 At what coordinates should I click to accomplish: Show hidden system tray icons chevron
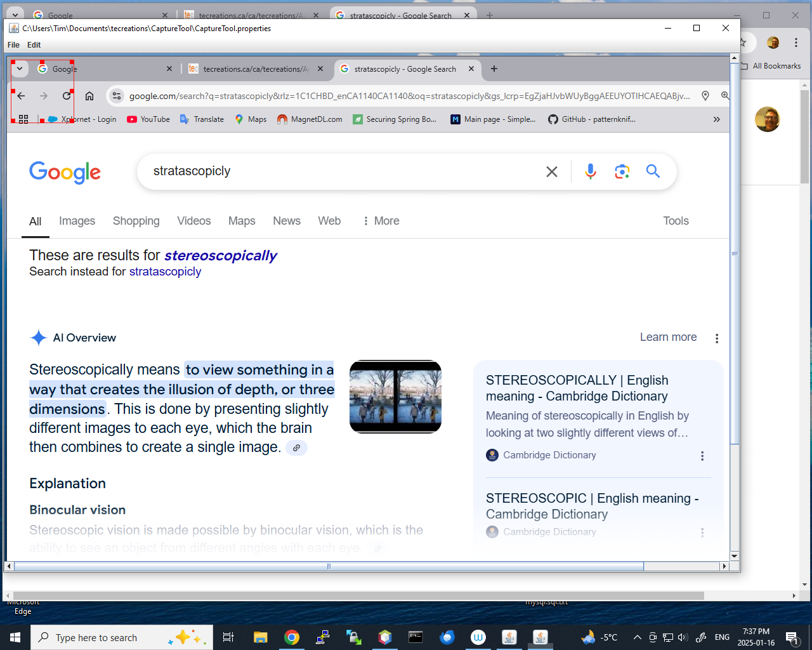pyautogui.click(x=637, y=637)
